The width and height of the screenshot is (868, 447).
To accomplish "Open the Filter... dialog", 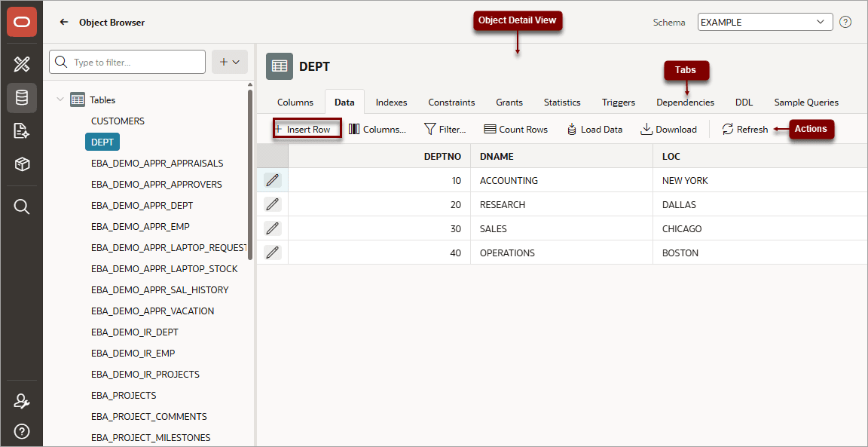I will click(x=445, y=129).
